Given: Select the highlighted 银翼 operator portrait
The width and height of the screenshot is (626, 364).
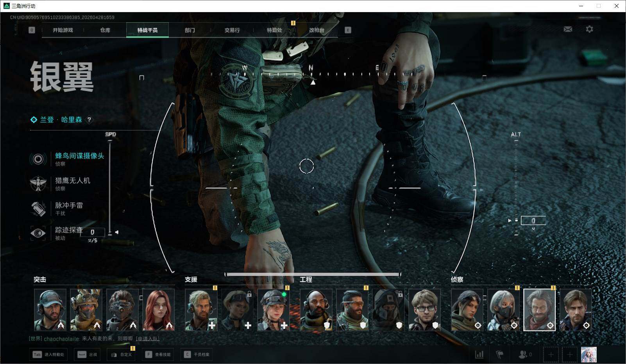Looking at the screenshot, I should (x=539, y=310).
